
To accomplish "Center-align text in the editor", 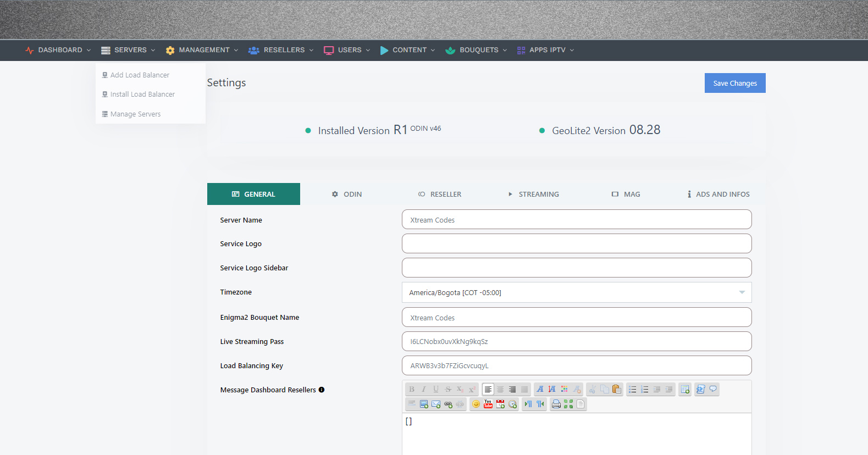I will point(500,389).
